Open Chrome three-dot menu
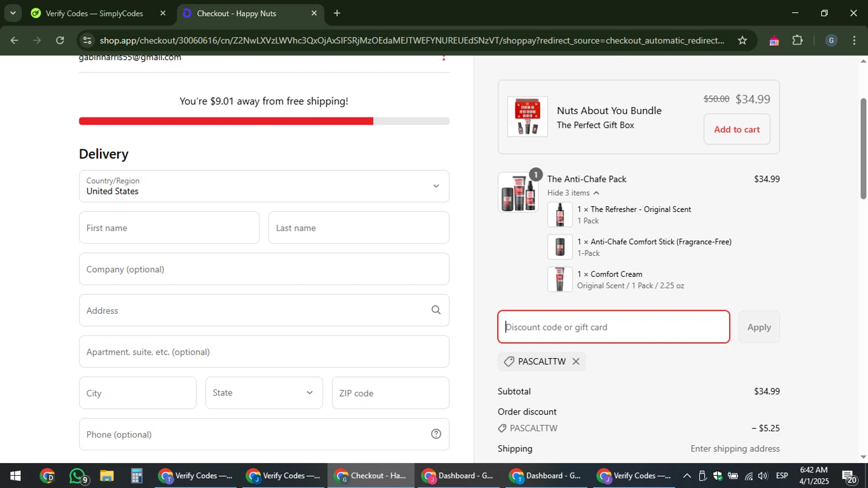The width and height of the screenshot is (868, 488). pos(854,41)
